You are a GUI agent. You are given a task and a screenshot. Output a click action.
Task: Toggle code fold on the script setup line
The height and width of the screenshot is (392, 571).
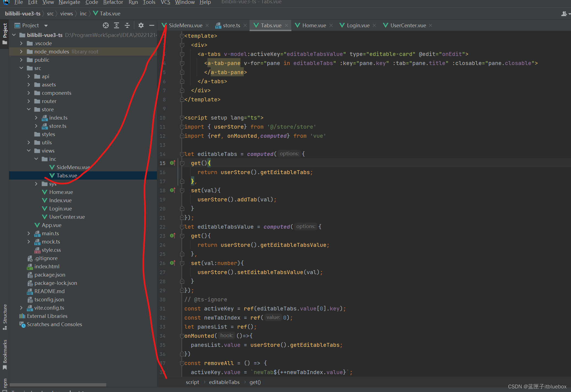(182, 118)
